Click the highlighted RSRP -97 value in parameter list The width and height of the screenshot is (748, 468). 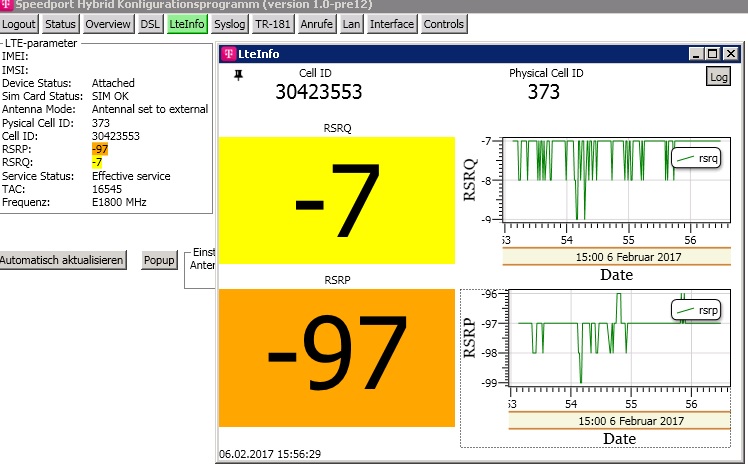click(100, 149)
